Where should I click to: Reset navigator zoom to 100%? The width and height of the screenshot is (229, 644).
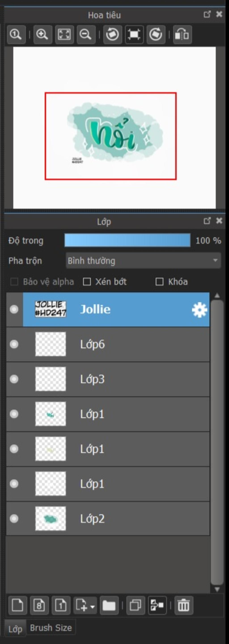click(16, 34)
